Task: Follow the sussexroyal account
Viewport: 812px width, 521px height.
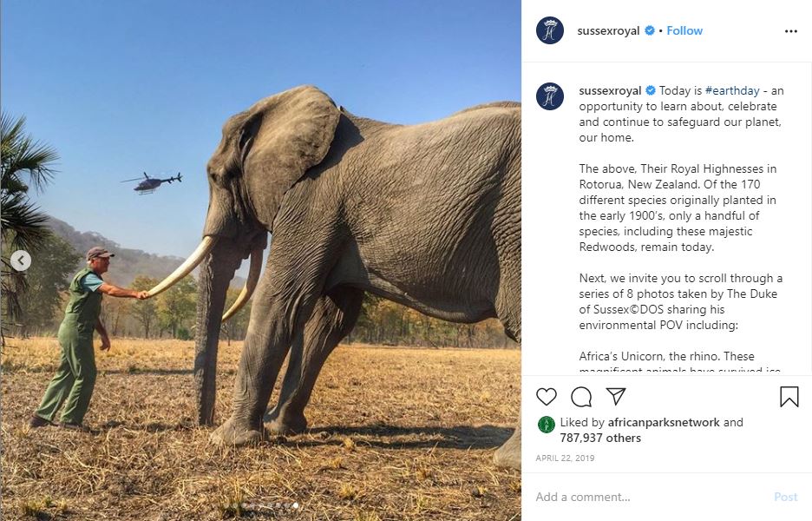Action: [684, 30]
